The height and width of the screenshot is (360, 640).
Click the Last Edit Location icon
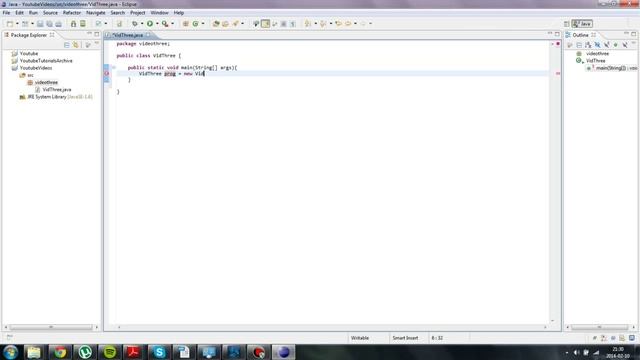tap(338, 24)
